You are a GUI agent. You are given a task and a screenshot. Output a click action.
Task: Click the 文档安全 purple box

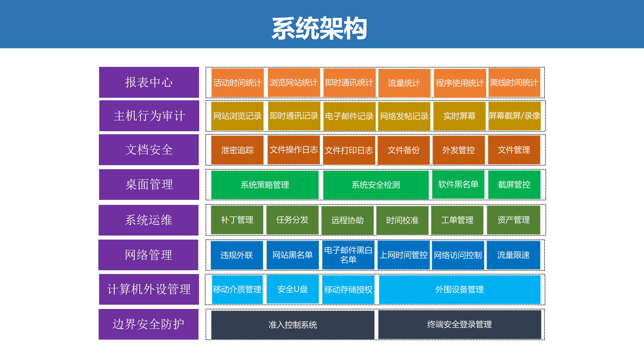149,150
